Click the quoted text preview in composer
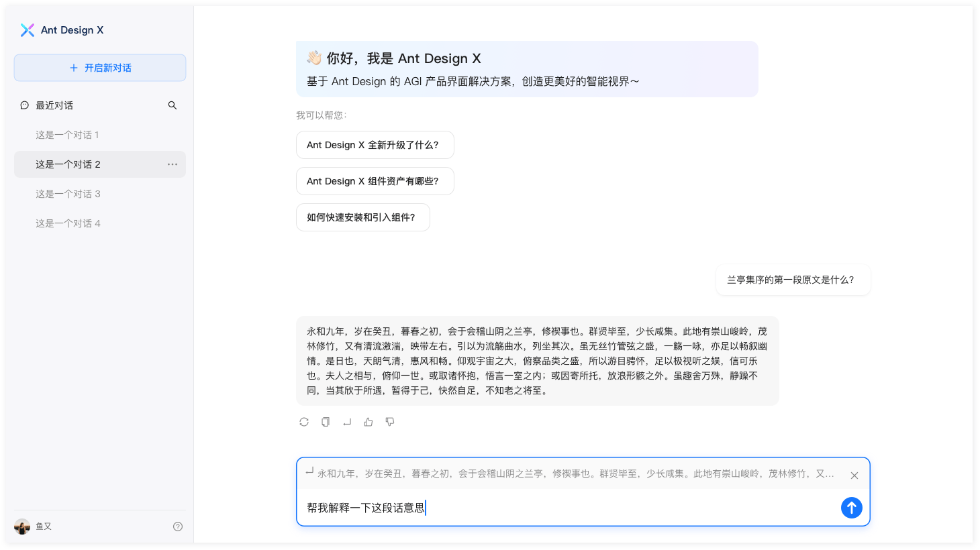Image resolution: width=980 pixels, height=550 pixels. [576, 474]
